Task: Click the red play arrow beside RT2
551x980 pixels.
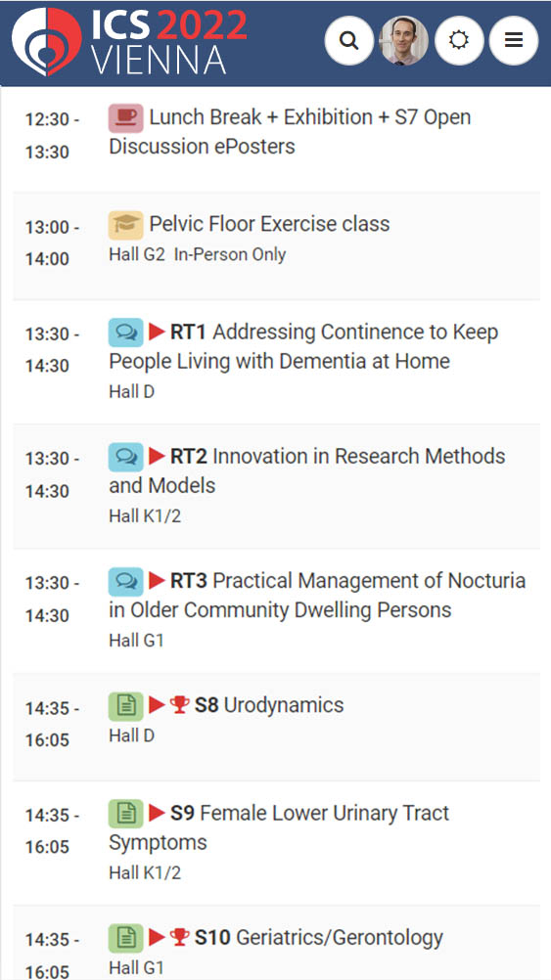Action: 157,457
